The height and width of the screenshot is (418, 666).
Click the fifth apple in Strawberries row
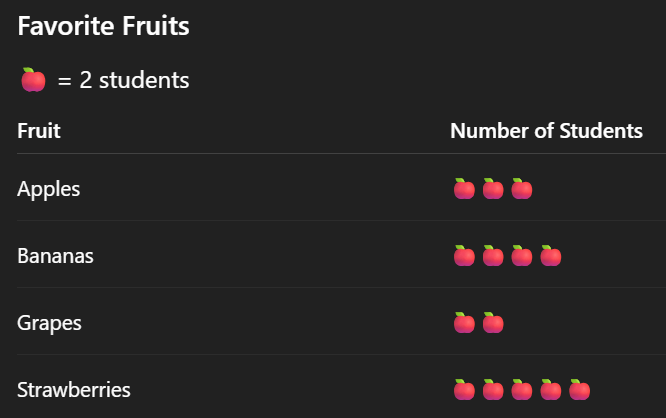[580, 390]
